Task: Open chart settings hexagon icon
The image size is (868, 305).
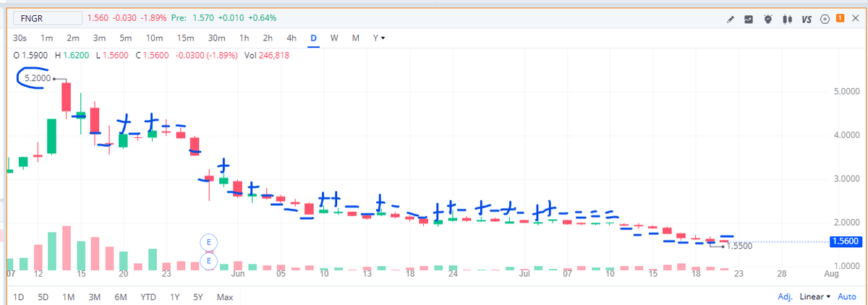Action: click(x=824, y=19)
